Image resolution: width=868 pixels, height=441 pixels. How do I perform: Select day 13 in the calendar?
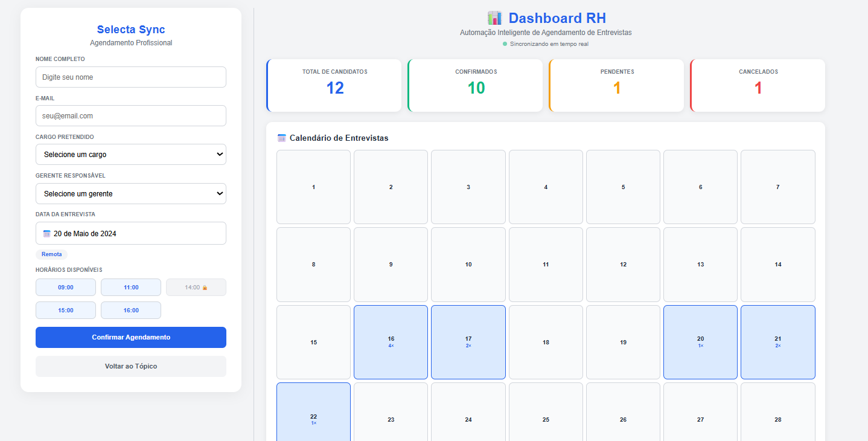[x=700, y=265]
